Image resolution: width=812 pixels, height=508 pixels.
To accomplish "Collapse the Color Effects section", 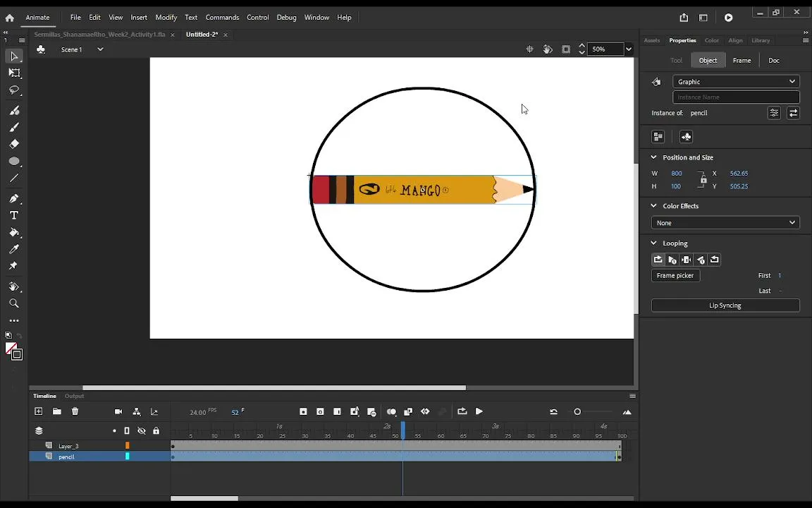I will 653,206.
